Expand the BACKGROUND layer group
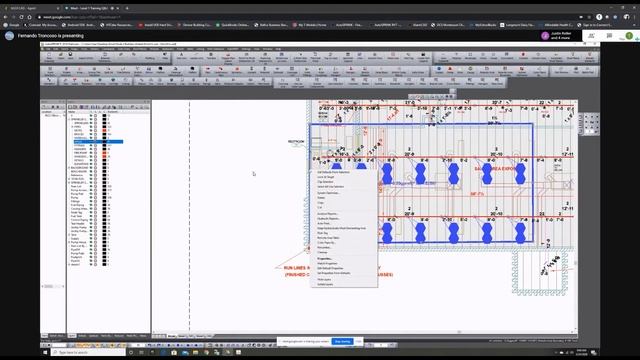This screenshot has height=360, width=640. 69,168
